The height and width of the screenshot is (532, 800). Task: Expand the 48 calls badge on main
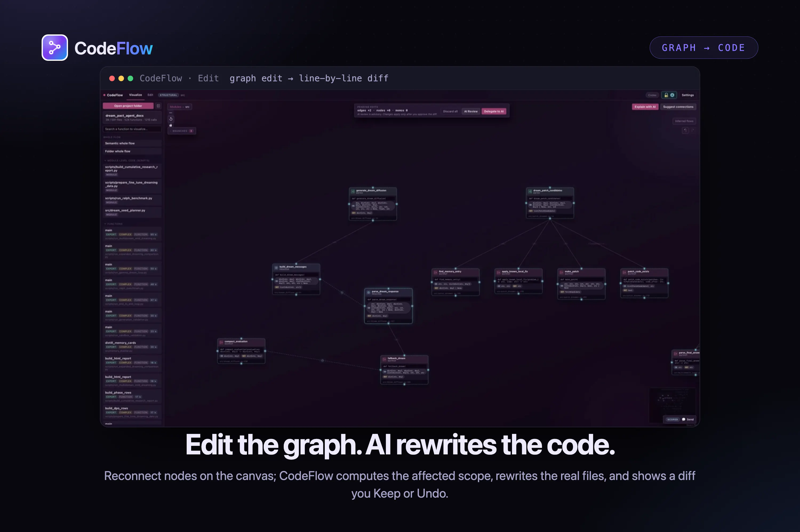coord(154,284)
